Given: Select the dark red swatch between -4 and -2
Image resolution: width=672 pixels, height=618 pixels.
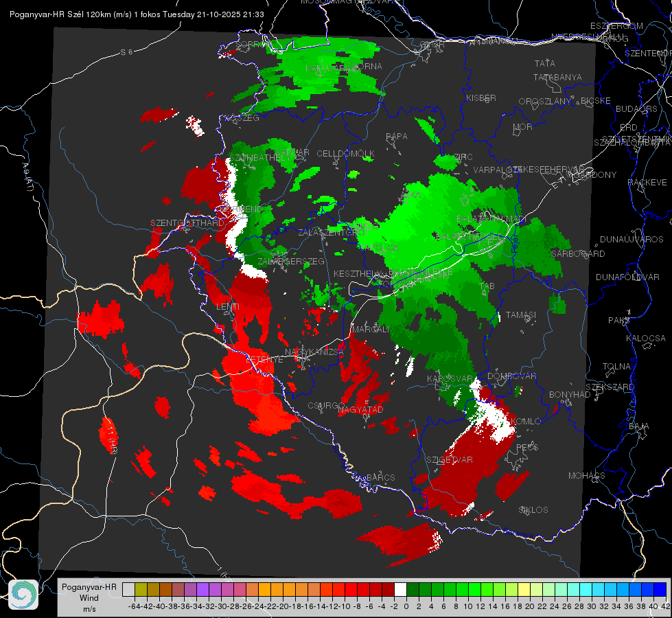Looking at the screenshot, I should click(388, 590).
